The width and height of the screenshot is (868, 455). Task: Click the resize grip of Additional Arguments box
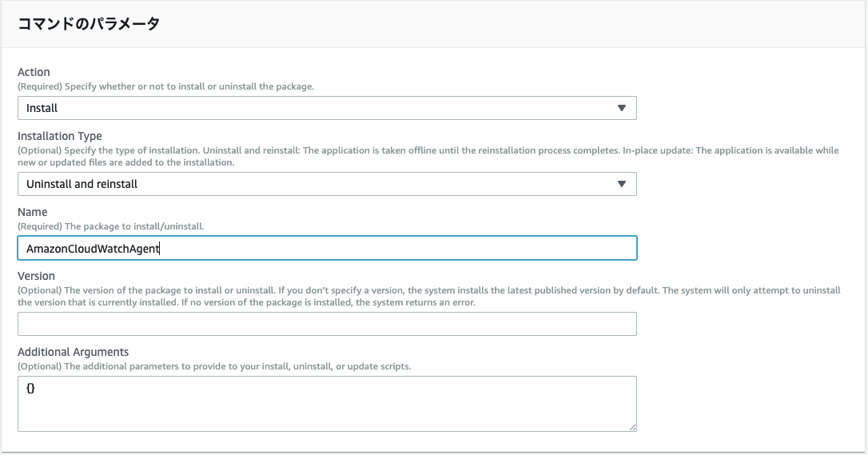pos(632,427)
